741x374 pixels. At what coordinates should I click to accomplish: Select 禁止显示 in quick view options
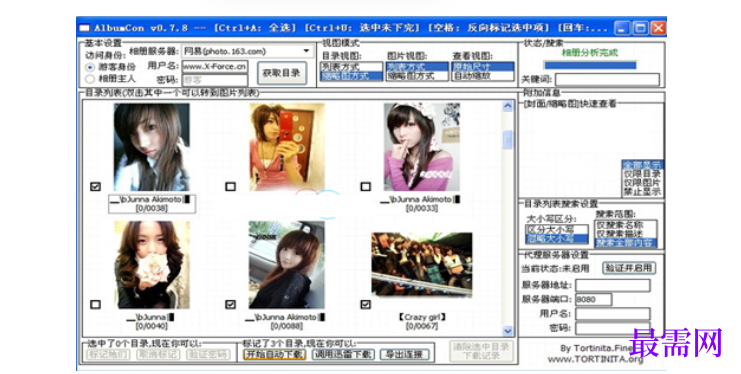tap(642, 191)
